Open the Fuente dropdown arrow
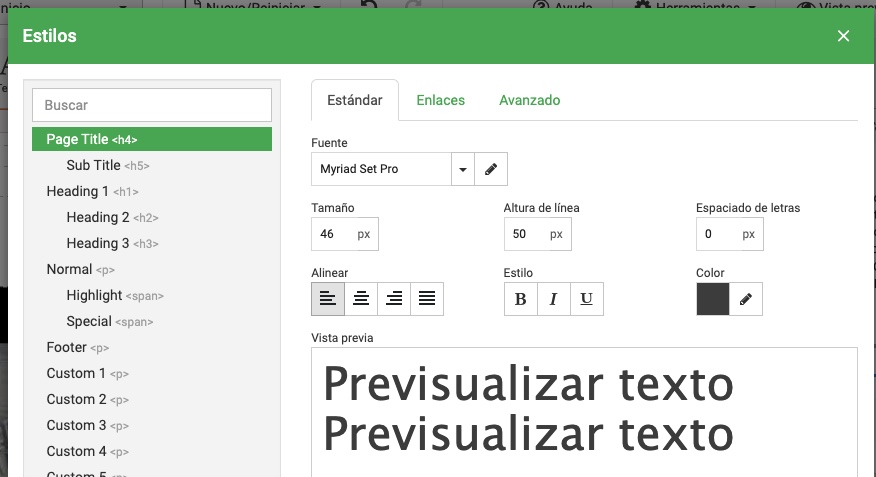 tap(462, 170)
